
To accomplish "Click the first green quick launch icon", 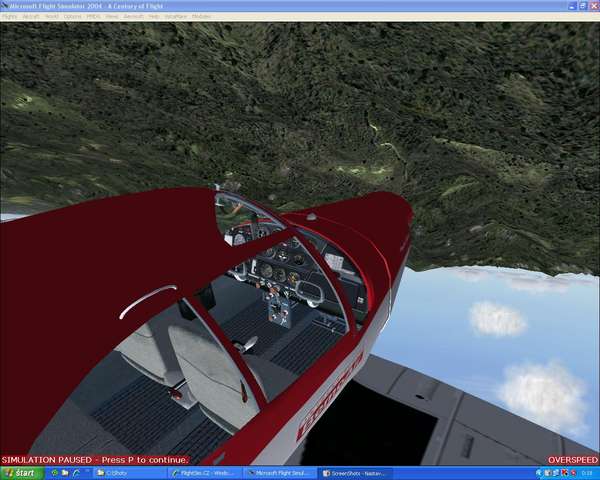I will [54, 473].
